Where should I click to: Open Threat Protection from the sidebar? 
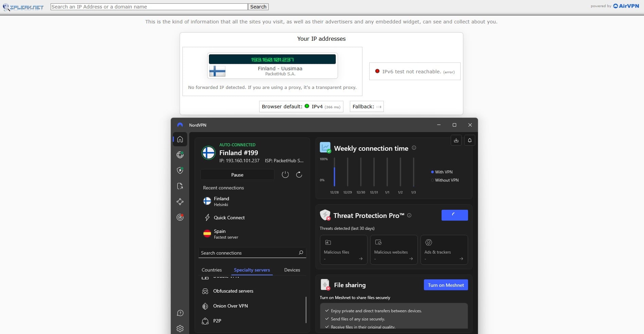pyautogui.click(x=180, y=170)
